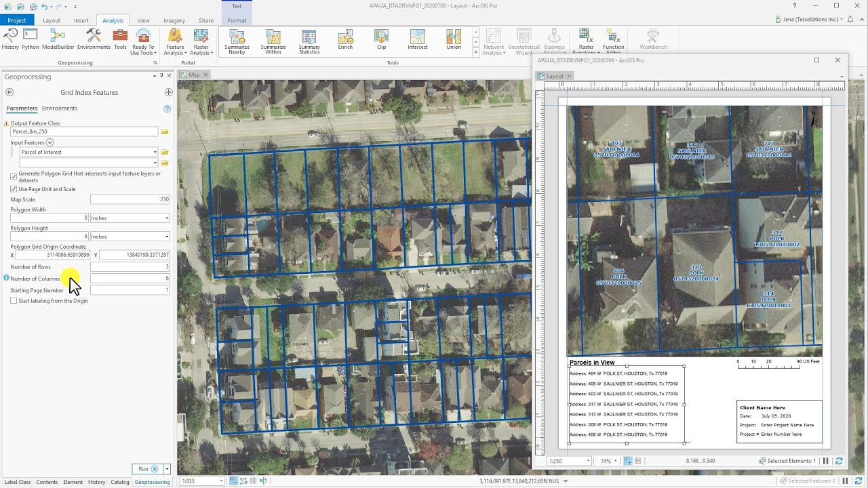This screenshot has height=488, width=868.
Task: Browse for Output Feature Class folder
Action: tap(165, 131)
